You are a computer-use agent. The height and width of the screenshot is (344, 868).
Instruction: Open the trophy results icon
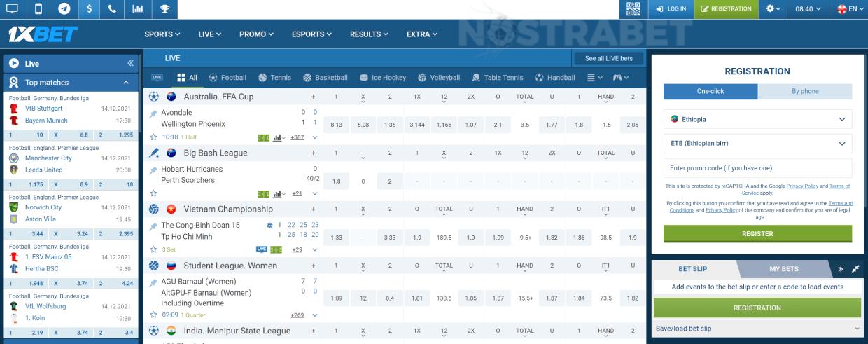coord(164,9)
